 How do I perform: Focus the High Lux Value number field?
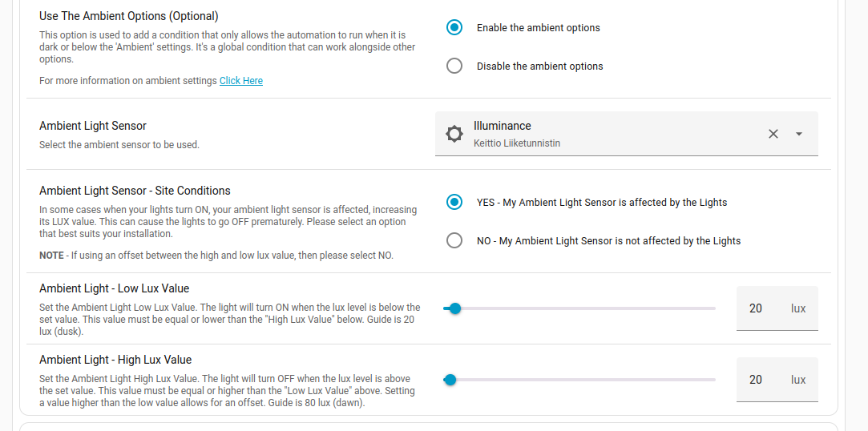click(777, 380)
